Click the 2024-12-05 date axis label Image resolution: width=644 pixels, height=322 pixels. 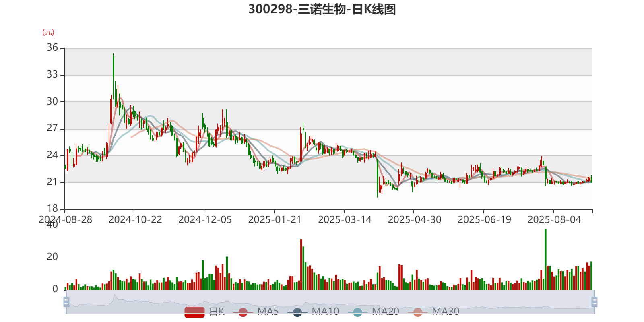pos(205,220)
